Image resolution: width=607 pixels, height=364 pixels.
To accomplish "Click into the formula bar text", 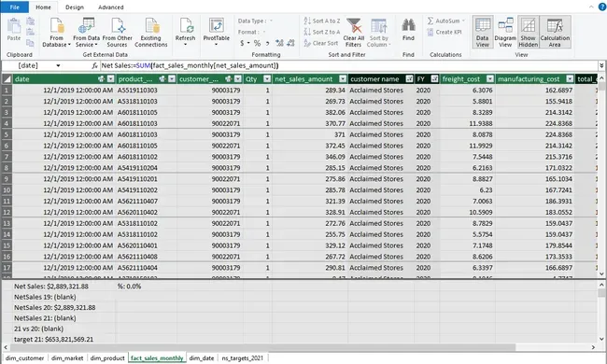I will click(x=348, y=65).
